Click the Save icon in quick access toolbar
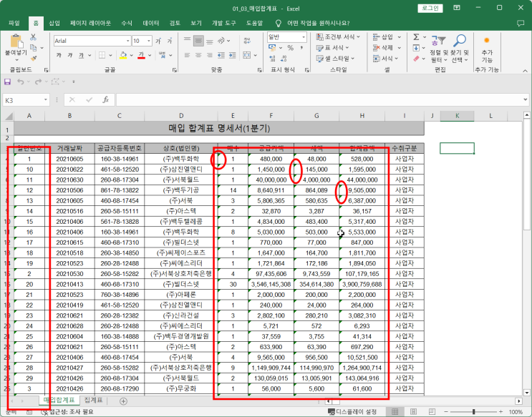 pos(7,82)
